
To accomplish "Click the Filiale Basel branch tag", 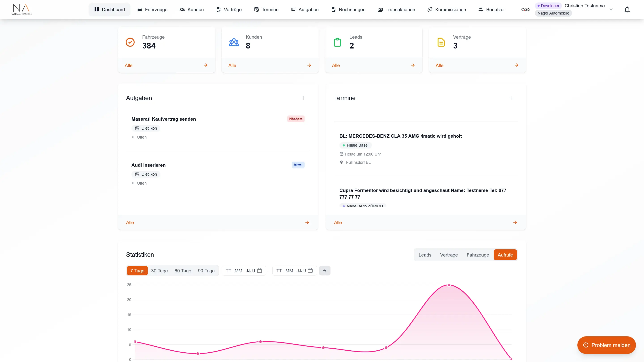I will pyautogui.click(x=355, y=145).
